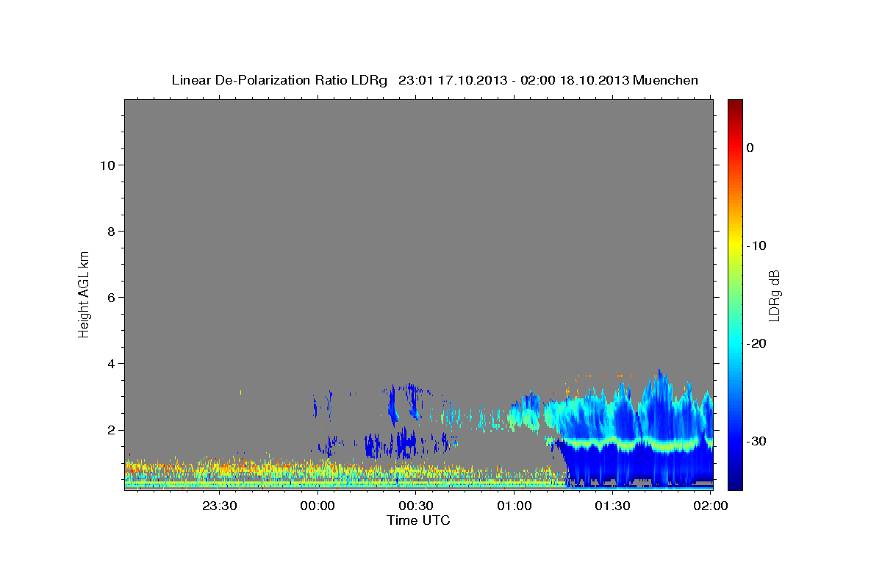Screen dimensions: 882x588
Task: Click the height tick label '10'
Action: [107, 165]
